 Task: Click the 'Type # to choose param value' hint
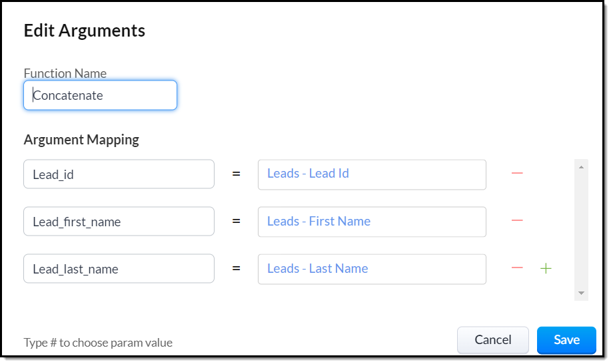point(98,343)
